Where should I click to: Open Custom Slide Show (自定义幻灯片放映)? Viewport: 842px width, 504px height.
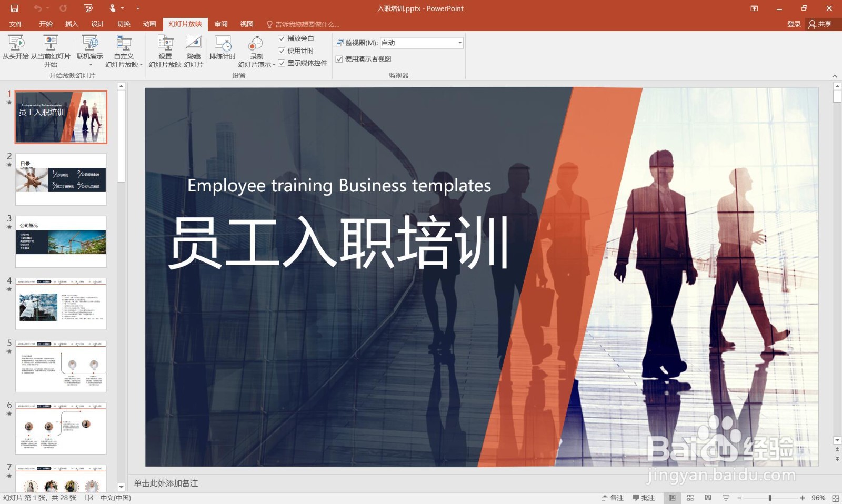[x=124, y=51]
